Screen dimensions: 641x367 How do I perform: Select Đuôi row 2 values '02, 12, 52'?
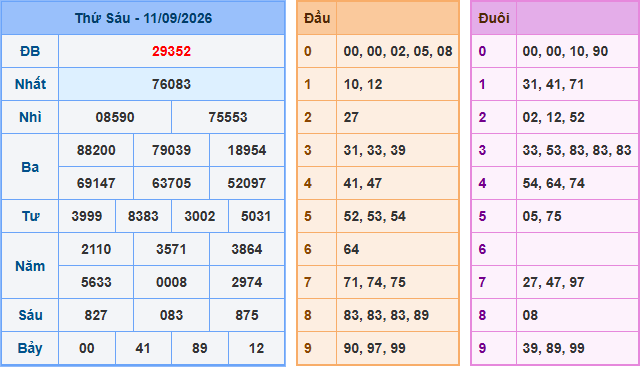tap(554, 117)
